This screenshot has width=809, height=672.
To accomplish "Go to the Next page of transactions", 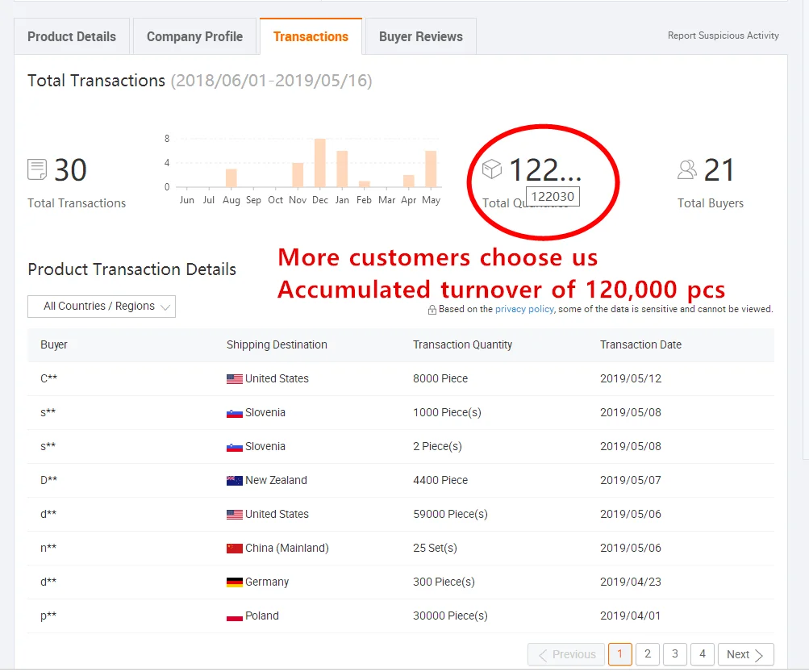I will point(745,654).
